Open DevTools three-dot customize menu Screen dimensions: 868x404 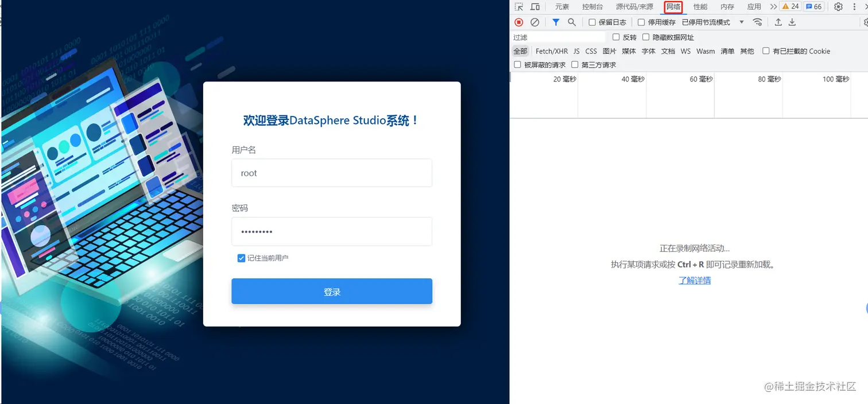pyautogui.click(x=854, y=7)
